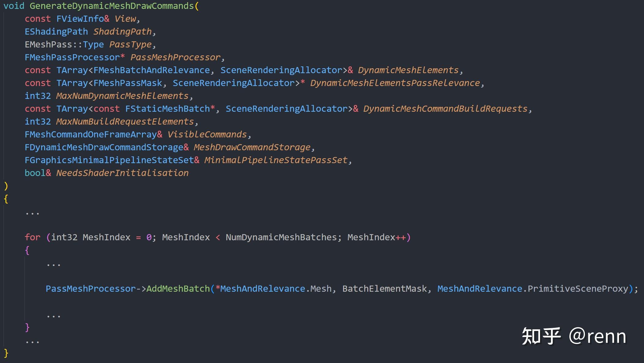644x363 pixels.
Task: Click NumDynamicMeshBatches in loop condition
Action: pos(281,237)
